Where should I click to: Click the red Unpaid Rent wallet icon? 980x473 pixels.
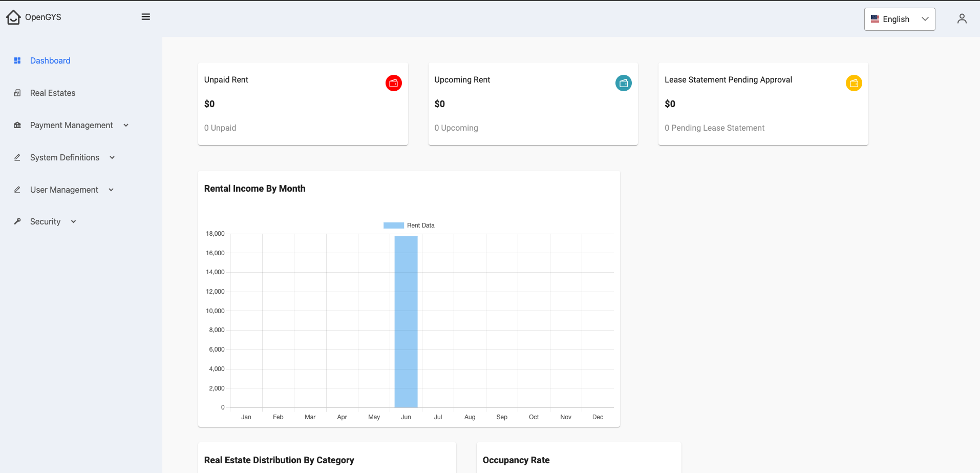pos(393,83)
